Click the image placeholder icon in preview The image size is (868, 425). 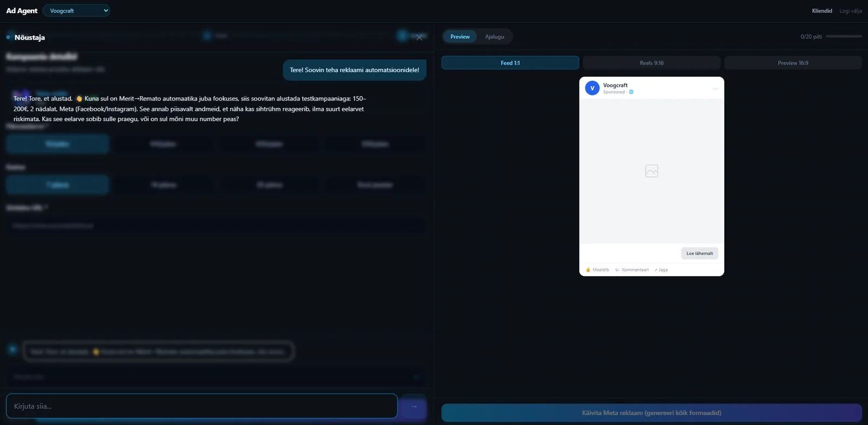point(652,171)
